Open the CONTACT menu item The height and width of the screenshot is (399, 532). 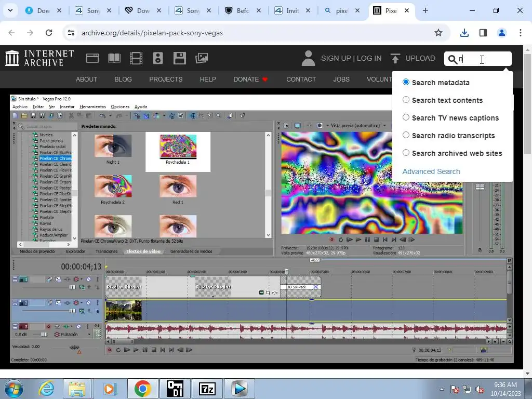click(x=301, y=79)
